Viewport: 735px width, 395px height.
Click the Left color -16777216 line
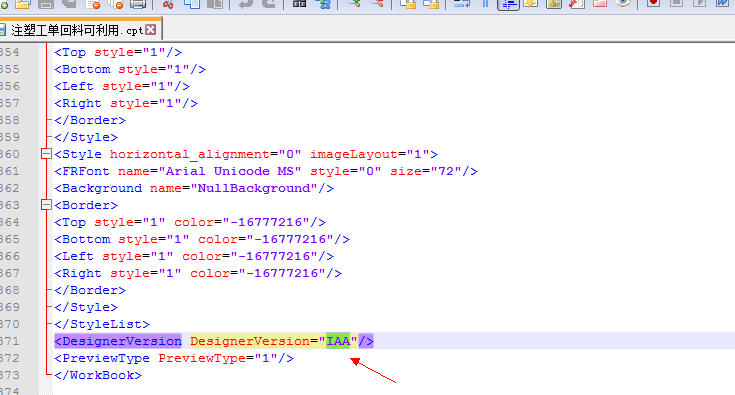coord(194,256)
